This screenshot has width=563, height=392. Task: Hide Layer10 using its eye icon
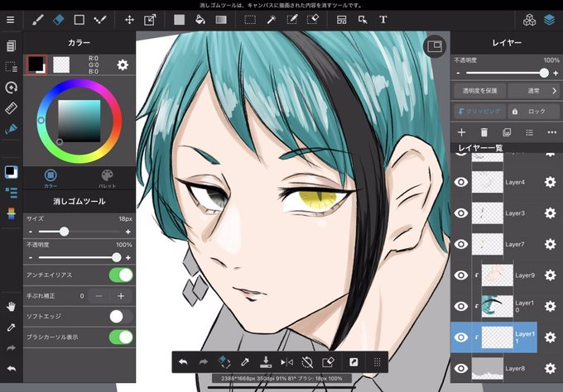[x=461, y=306]
